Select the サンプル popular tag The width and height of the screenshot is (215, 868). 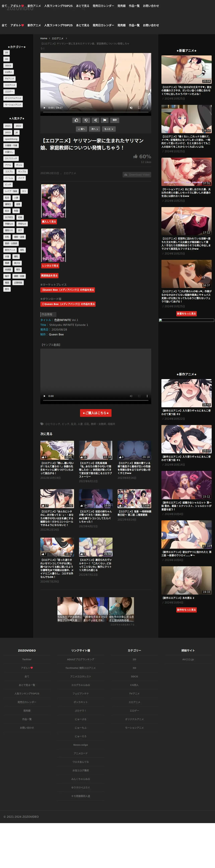point(22,172)
